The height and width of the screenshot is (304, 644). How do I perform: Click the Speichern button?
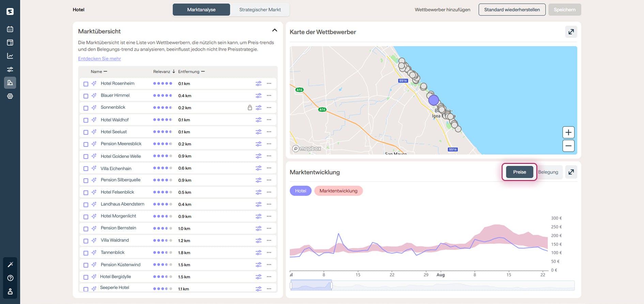[x=565, y=10]
